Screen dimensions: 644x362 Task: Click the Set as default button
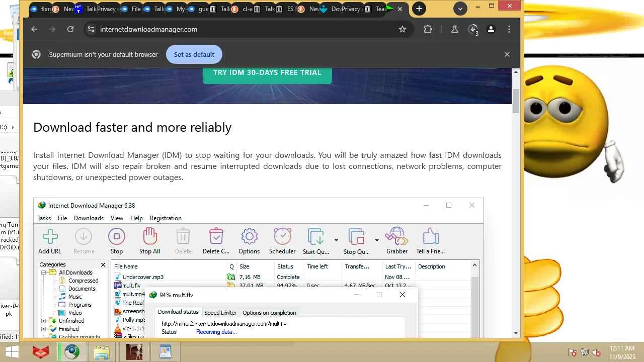click(x=194, y=54)
